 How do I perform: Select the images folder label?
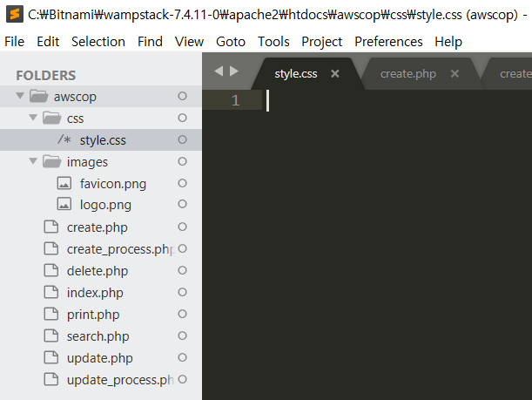click(87, 162)
